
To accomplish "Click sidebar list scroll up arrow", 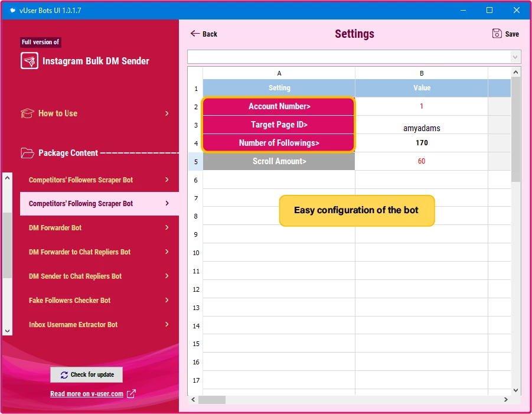I will coord(8,178).
